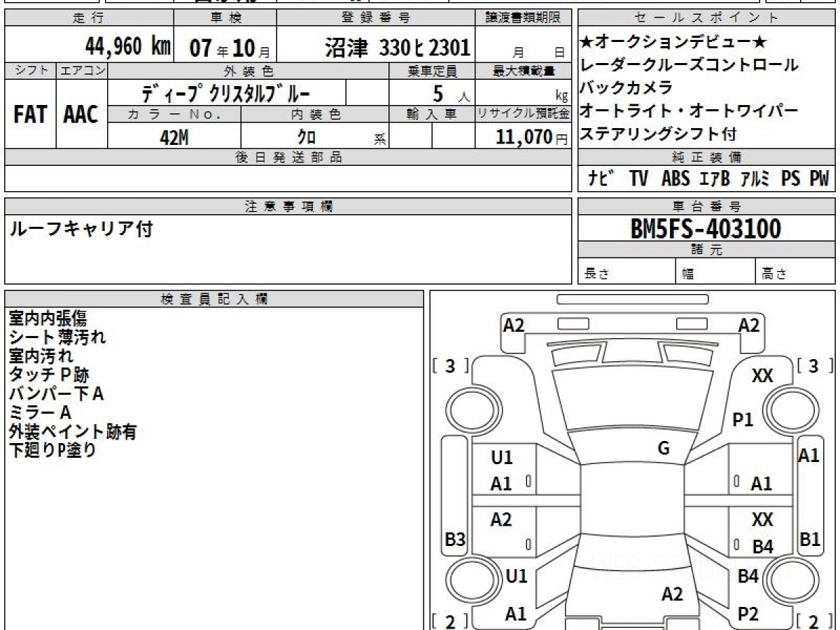Click the G mark on windshield
Image resolution: width=840 pixels, height=630 pixels.
click(664, 449)
